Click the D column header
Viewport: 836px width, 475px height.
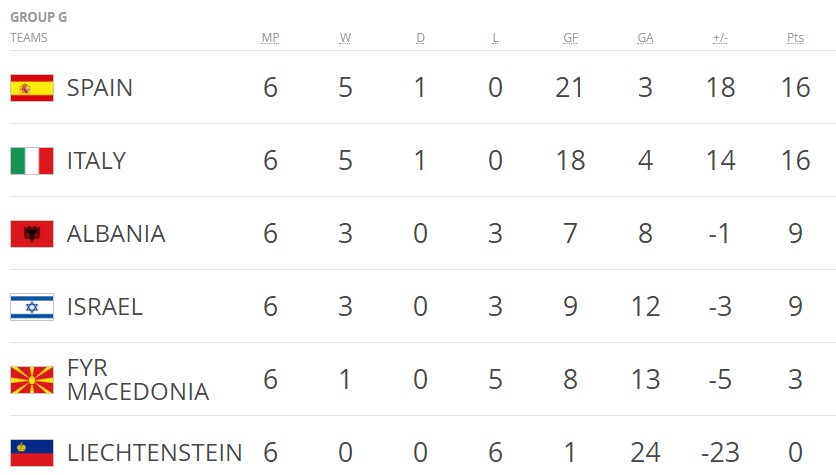coord(420,38)
